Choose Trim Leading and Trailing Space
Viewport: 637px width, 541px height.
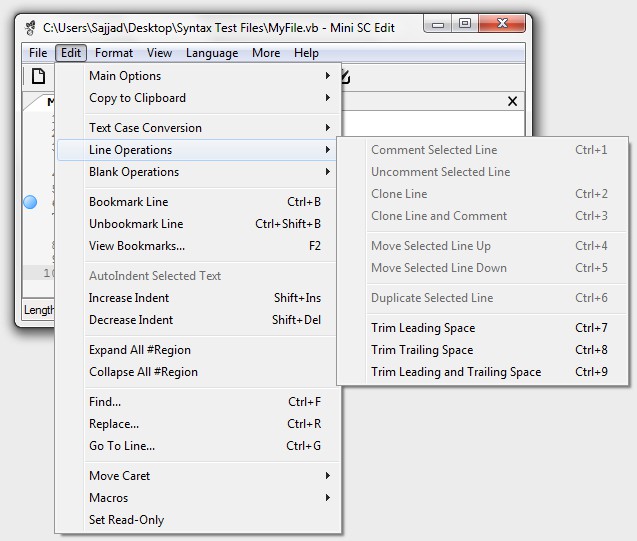[483, 372]
